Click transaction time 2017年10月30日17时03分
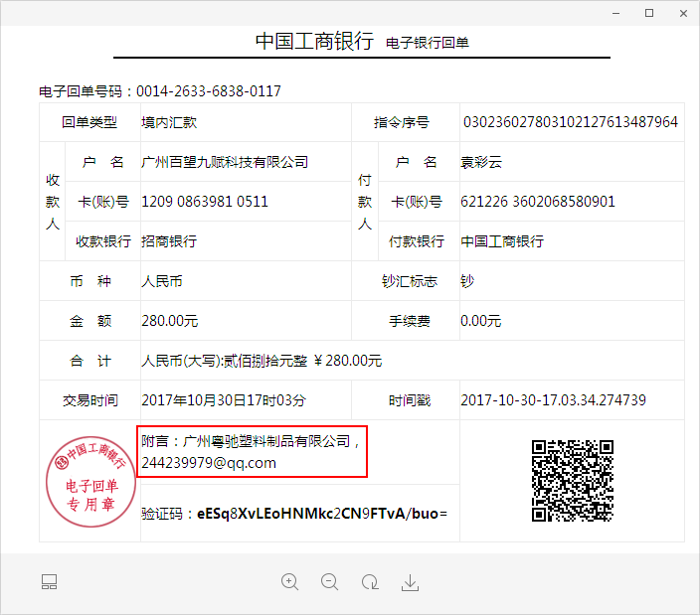This screenshot has width=700, height=615. tap(223, 400)
